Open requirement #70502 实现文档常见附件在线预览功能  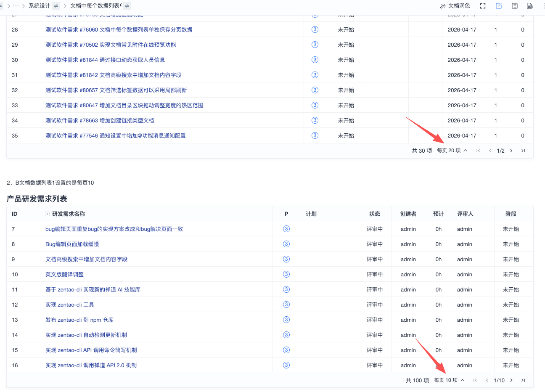pos(111,45)
